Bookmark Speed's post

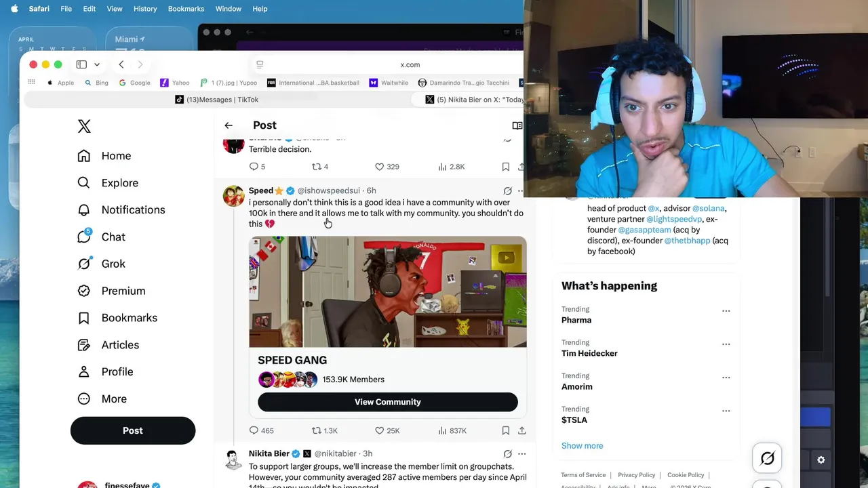coord(506,430)
